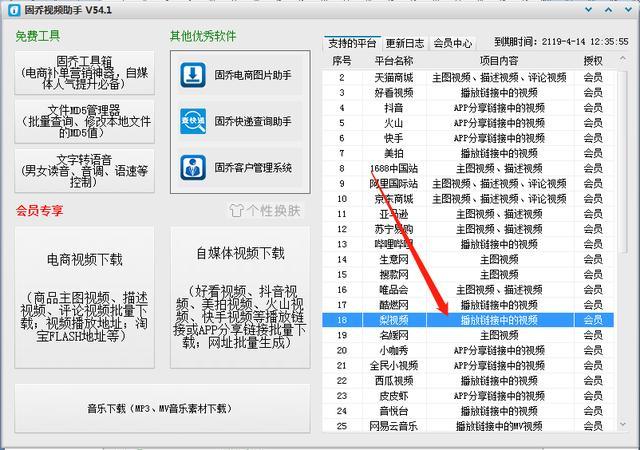Screen dimensions: 640x450
Task: Open 电商视频下载 member feature
Action: (x=84, y=298)
